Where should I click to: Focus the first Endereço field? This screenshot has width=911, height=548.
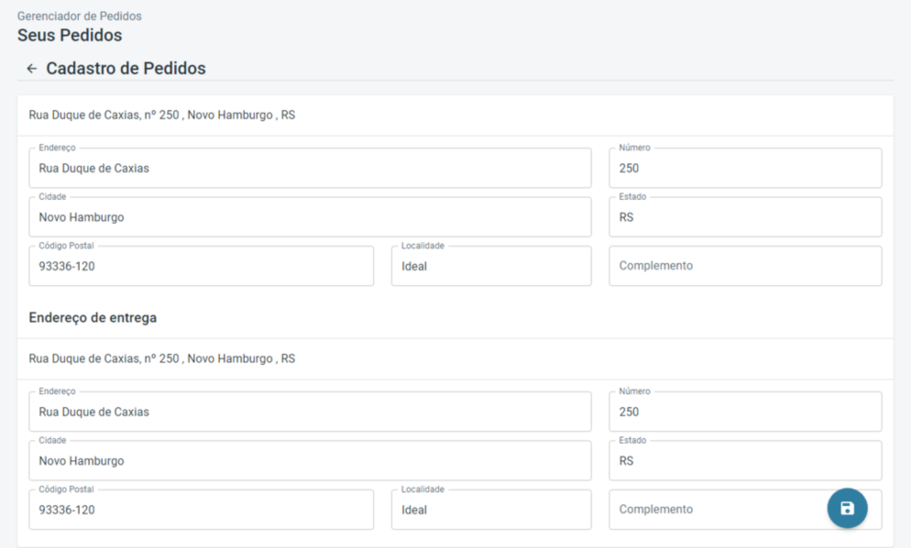[310, 168]
